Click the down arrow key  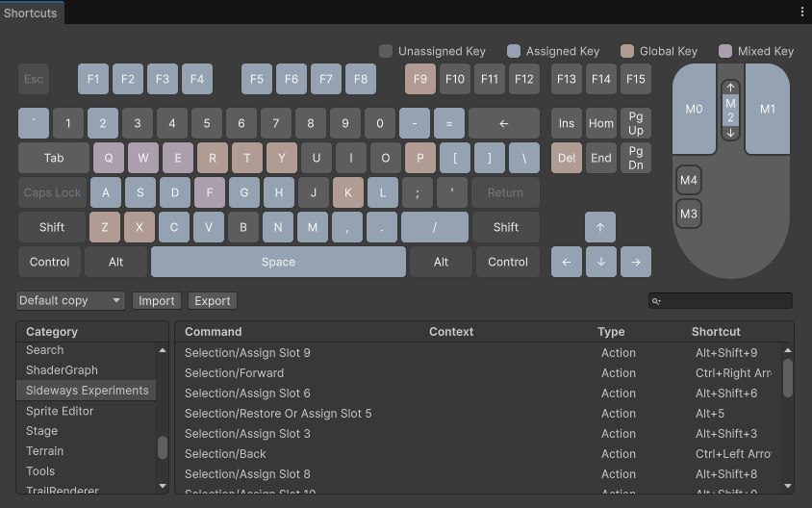[x=600, y=262]
